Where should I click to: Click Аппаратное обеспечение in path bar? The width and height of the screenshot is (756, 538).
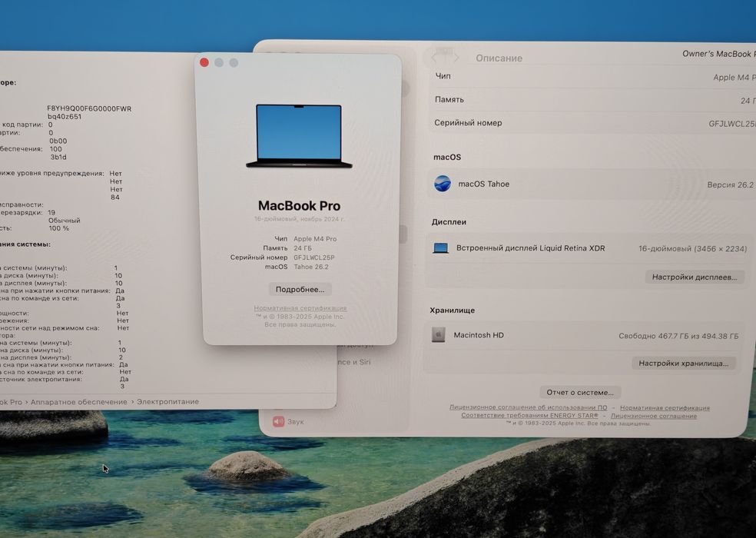point(78,402)
